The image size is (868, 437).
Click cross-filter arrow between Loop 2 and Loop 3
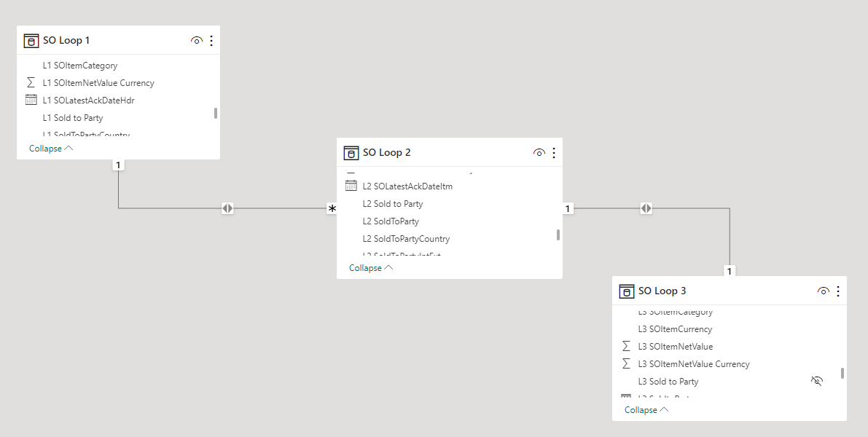tap(646, 208)
